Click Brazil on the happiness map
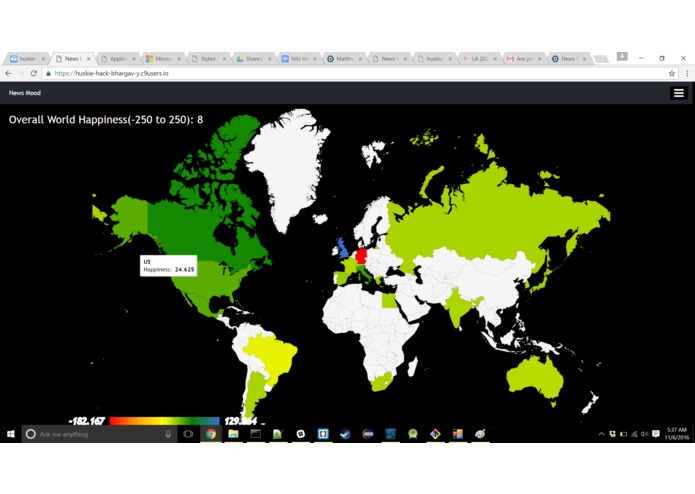 point(273,354)
